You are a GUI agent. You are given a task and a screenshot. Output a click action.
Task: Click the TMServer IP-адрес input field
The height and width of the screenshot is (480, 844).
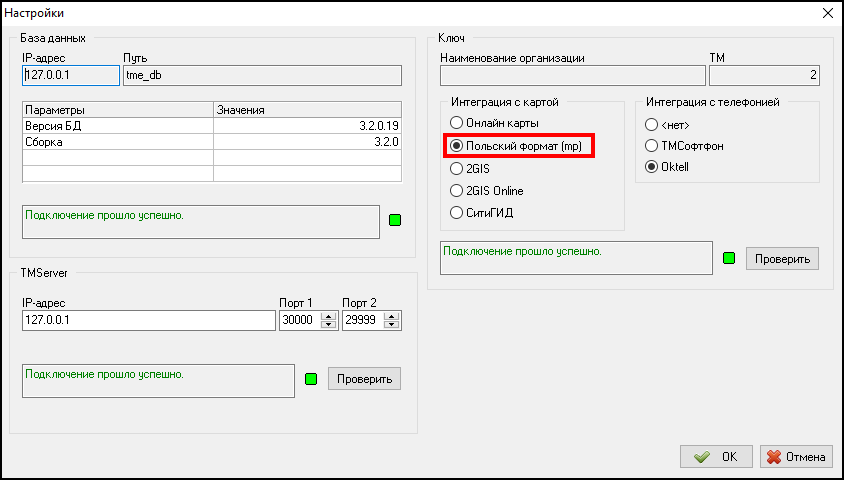tap(148, 321)
